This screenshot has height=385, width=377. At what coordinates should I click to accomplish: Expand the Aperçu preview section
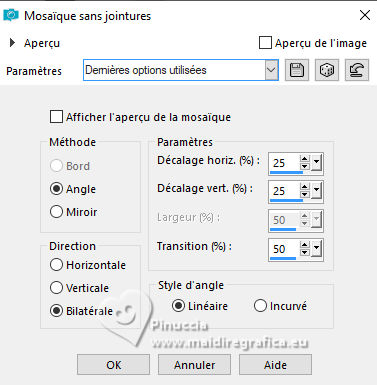coord(12,43)
